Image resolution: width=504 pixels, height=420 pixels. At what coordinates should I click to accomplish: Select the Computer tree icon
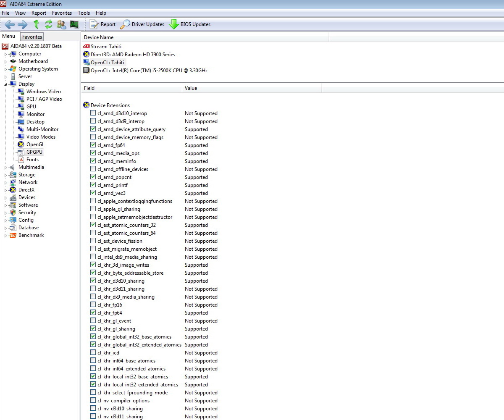coord(13,54)
